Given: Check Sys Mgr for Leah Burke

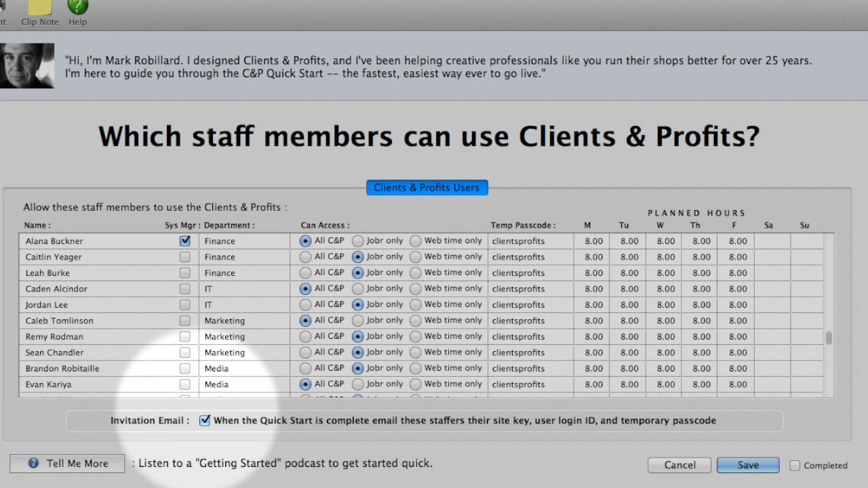Looking at the screenshot, I should [185, 272].
